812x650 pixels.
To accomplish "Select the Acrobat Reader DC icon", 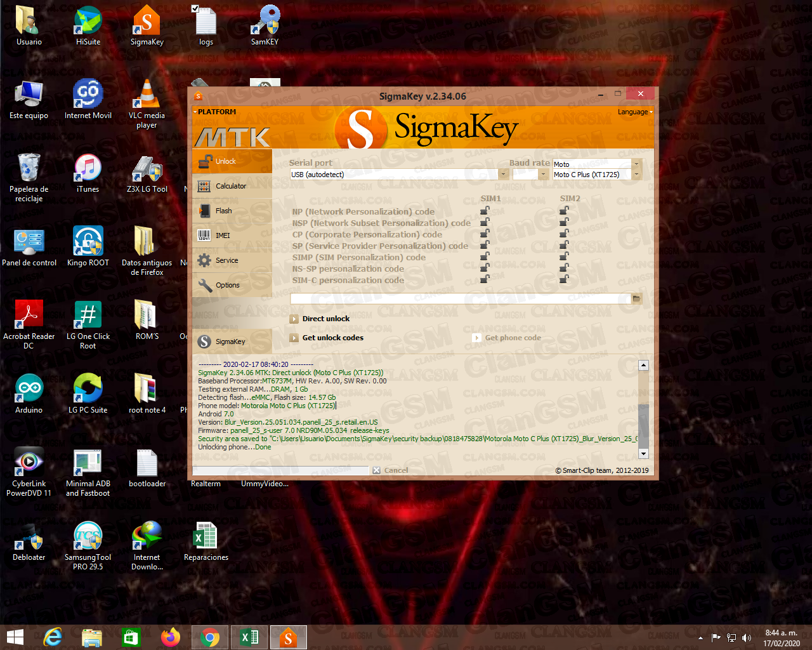I will point(29,326).
